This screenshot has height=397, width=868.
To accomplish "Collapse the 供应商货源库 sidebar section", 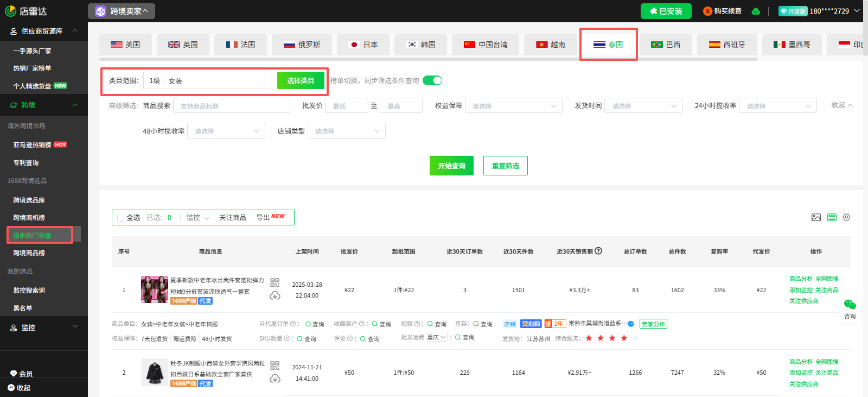I will [x=75, y=31].
